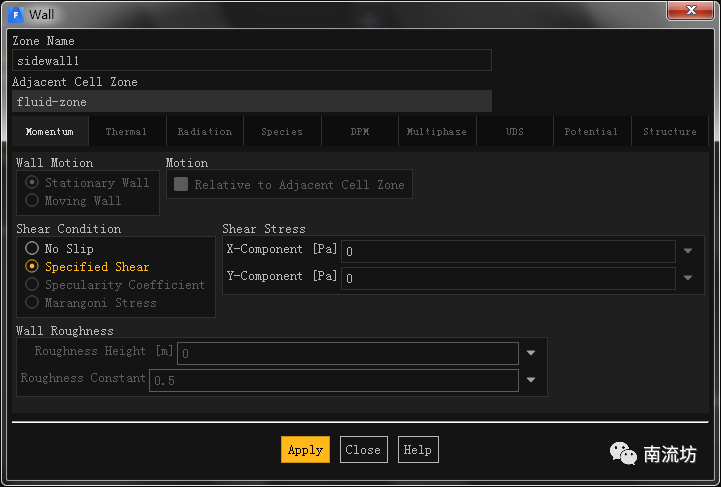This screenshot has width=721, height=487.
Task: Click the Roughness Constant input field
Action: tap(334, 380)
